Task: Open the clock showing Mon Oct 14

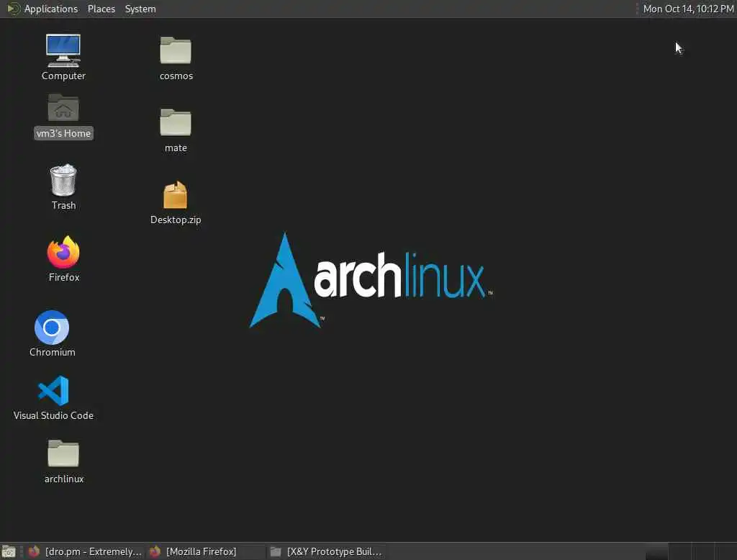Action: 688,9
